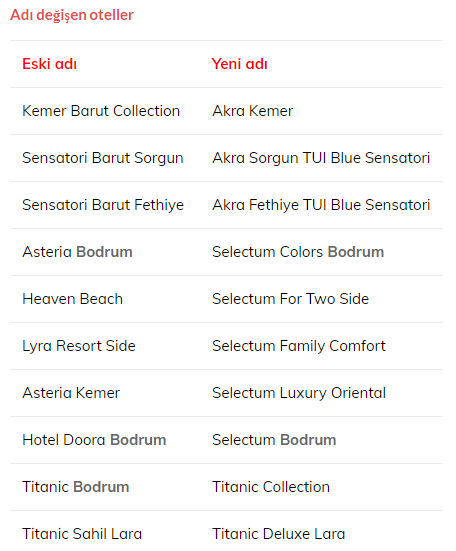Select 'Selectum For Two Side'
This screenshot has width=456, height=551.
coord(291,299)
